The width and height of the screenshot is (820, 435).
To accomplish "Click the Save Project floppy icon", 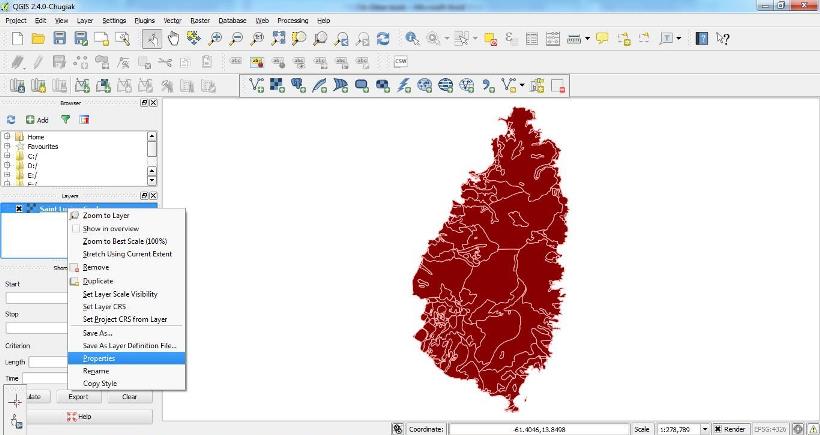I will tap(59, 39).
